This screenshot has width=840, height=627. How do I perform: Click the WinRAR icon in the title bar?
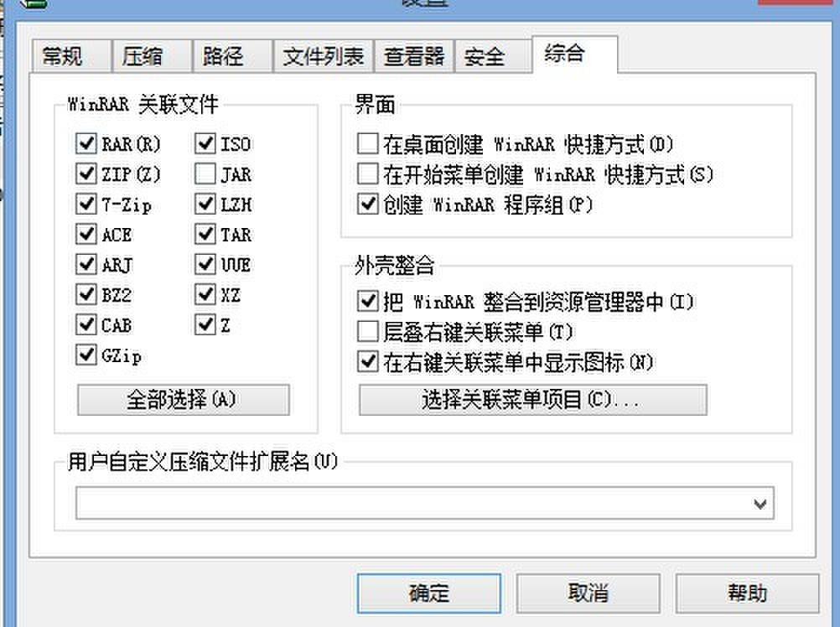coord(33,5)
